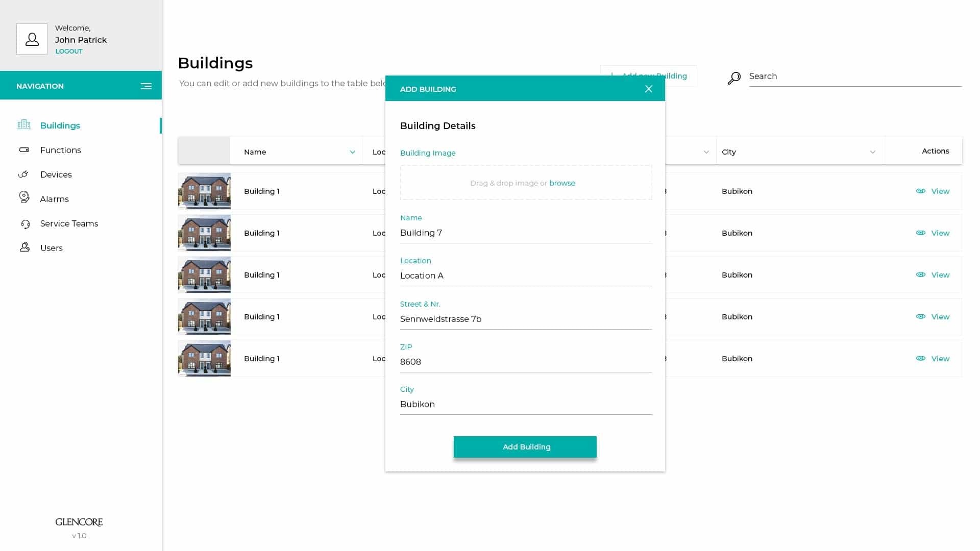Click the Functions sidebar icon
The height and width of the screenshot is (551, 980).
coord(24,150)
